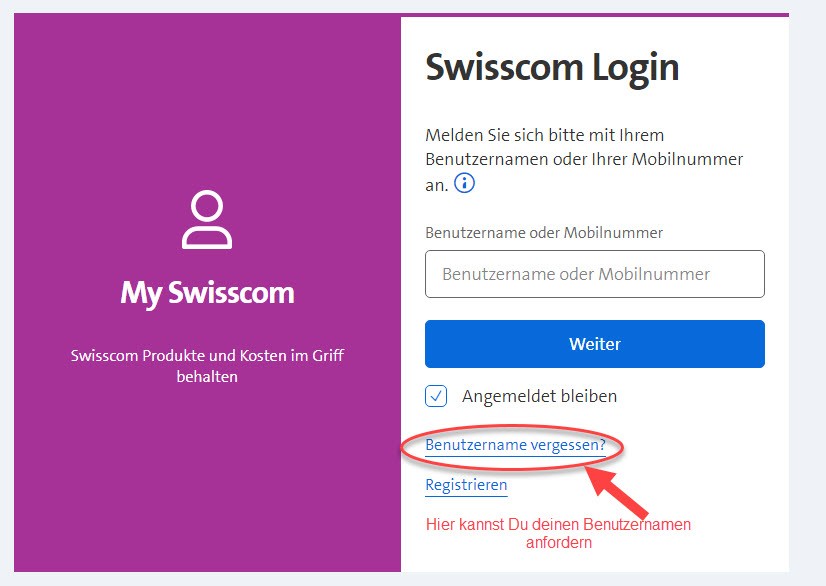
Task: Click the Swisscom Produkte und Kosten tagline
Action: pyautogui.click(x=207, y=366)
